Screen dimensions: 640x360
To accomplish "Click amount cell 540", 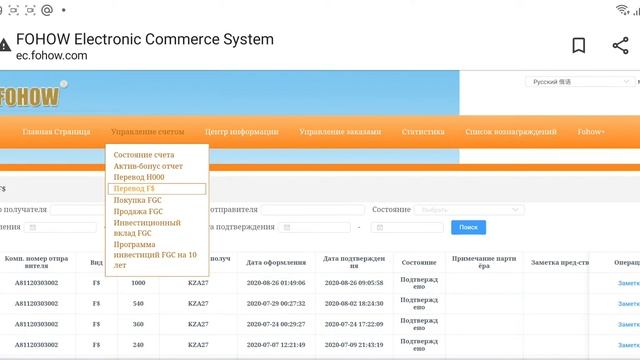I will coord(138,304).
